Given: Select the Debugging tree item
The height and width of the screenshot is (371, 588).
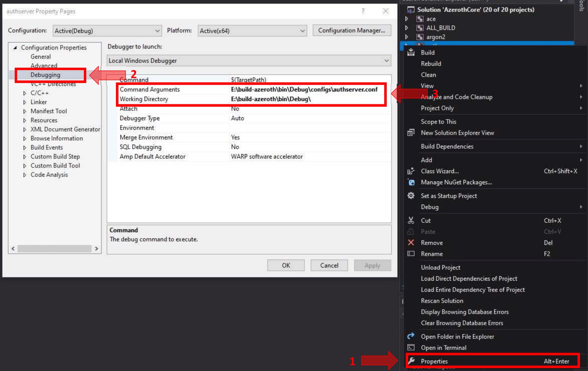Looking at the screenshot, I should 45,75.
